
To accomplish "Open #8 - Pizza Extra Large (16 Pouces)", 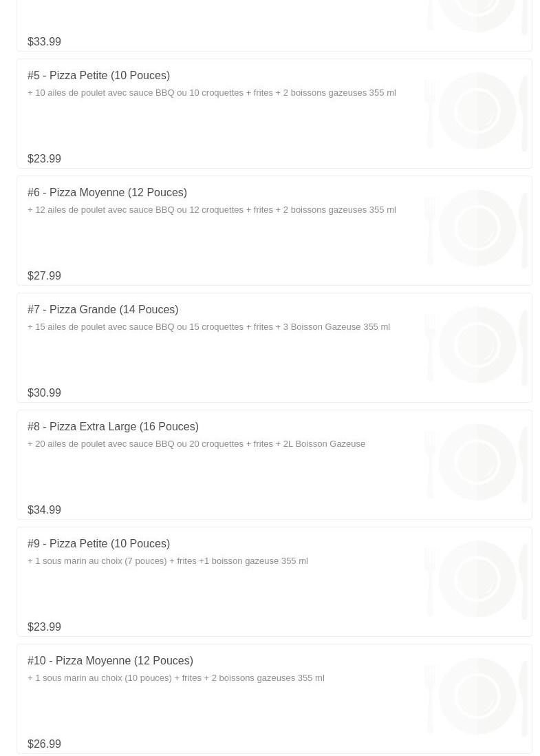I will 113,427.
